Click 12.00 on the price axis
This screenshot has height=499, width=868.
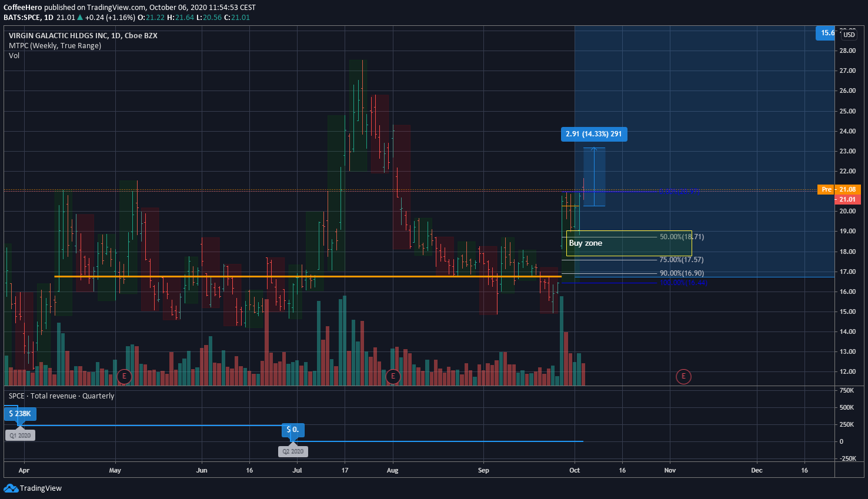tap(847, 371)
